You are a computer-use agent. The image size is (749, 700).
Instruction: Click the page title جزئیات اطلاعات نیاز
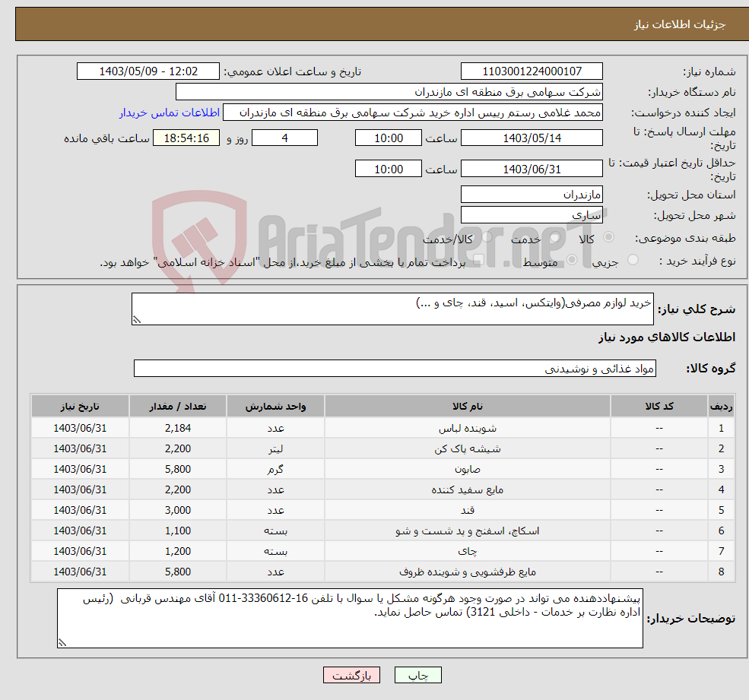point(679,24)
